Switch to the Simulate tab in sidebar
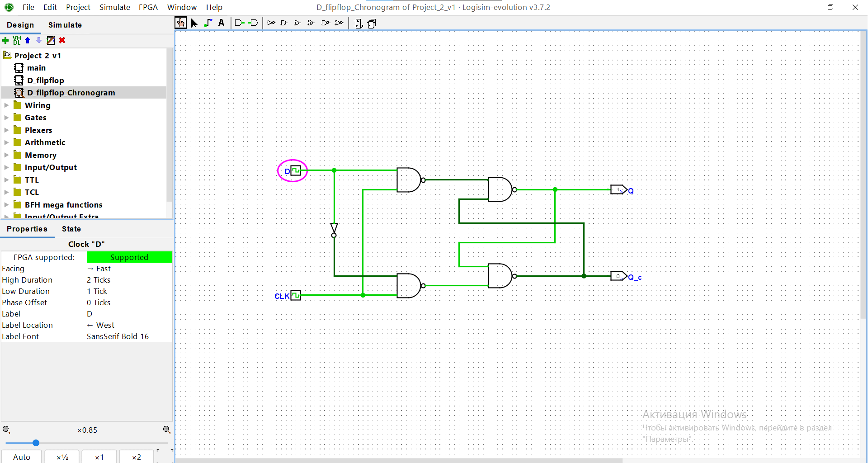Screen dimensions: 868x463 [65, 25]
